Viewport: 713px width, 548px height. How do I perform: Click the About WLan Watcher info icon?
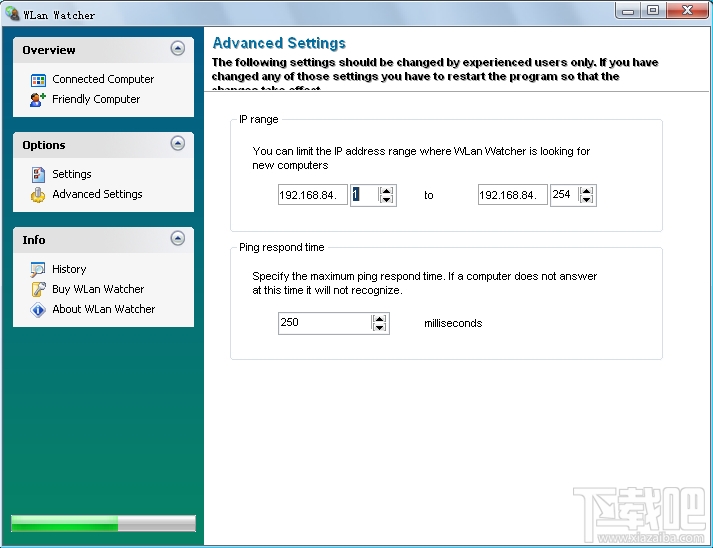click(38, 310)
